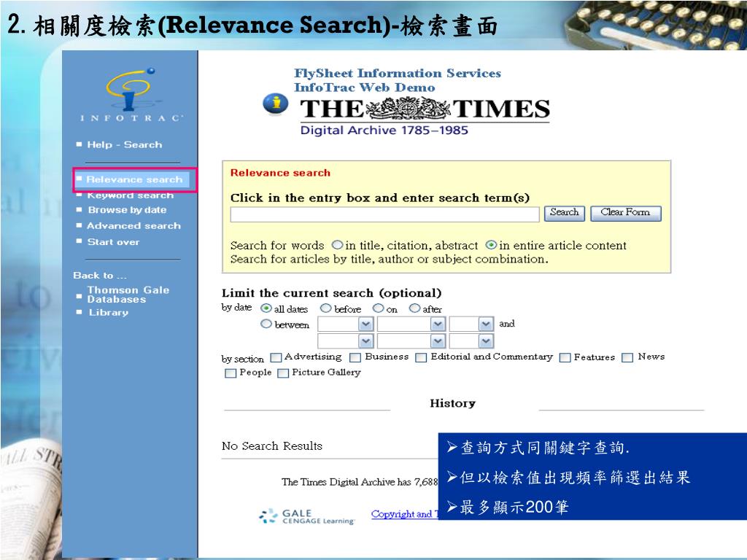Return to Thomson Gale Databases
The height and width of the screenshot is (560, 747).
[128, 295]
